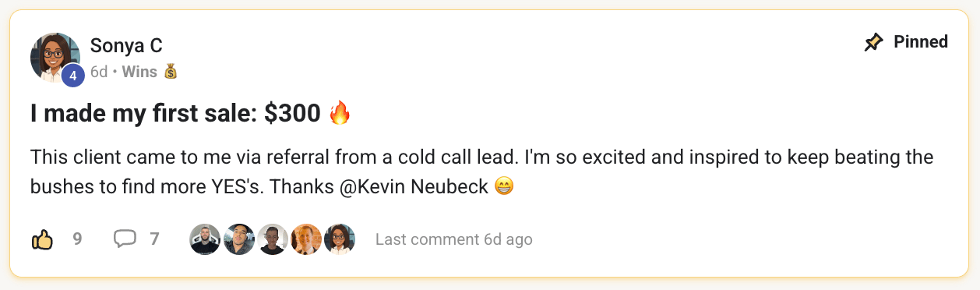View the 9 likes count
The height and width of the screenshot is (290, 980).
pyautogui.click(x=77, y=239)
